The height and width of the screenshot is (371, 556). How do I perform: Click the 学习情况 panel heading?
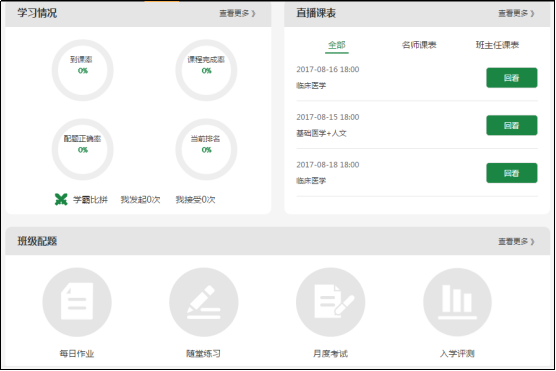(x=37, y=13)
